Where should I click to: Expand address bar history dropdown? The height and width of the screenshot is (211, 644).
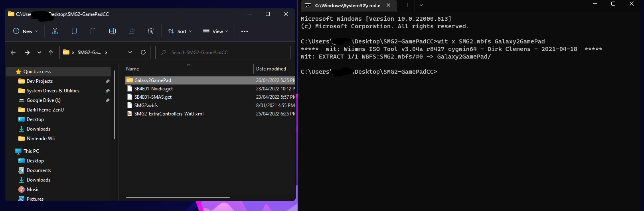tap(130, 52)
